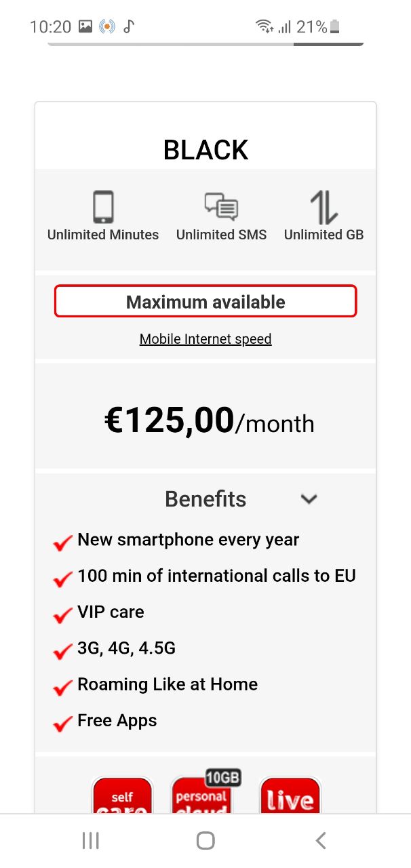Tap the Unlimited GB data arrows icon
This screenshot has width=411, height=868.
coord(324,207)
